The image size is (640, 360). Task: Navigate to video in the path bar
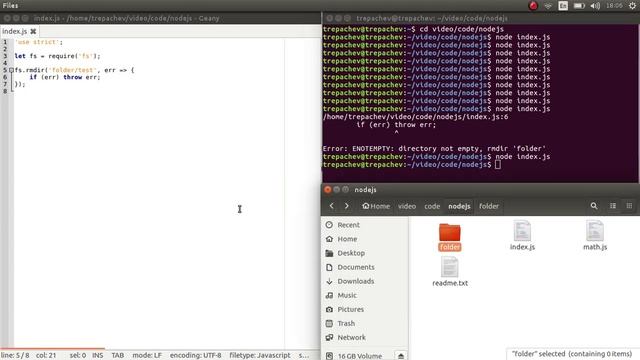pyautogui.click(x=407, y=206)
